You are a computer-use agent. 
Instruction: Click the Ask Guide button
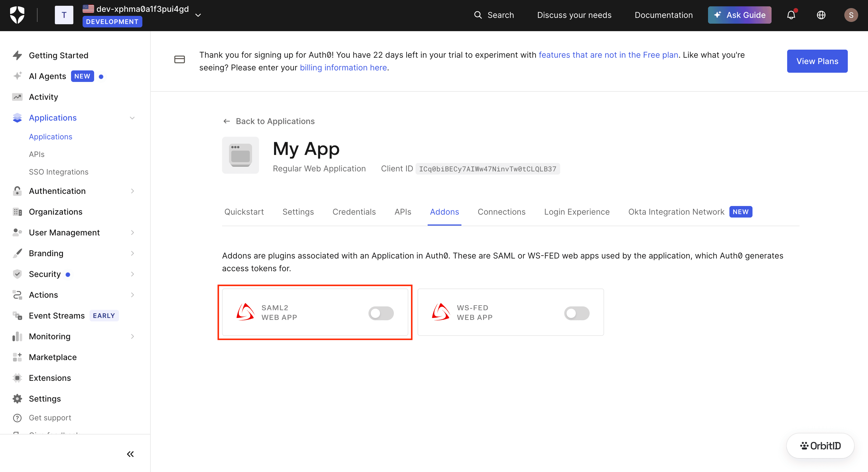point(740,15)
